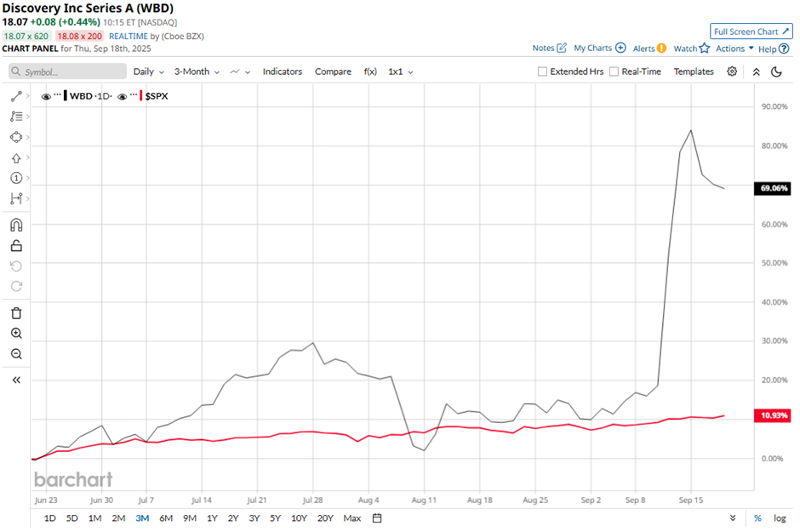Open the Help question mark icon
The width and height of the screenshot is (800, 532).
[x=784, y=49]
